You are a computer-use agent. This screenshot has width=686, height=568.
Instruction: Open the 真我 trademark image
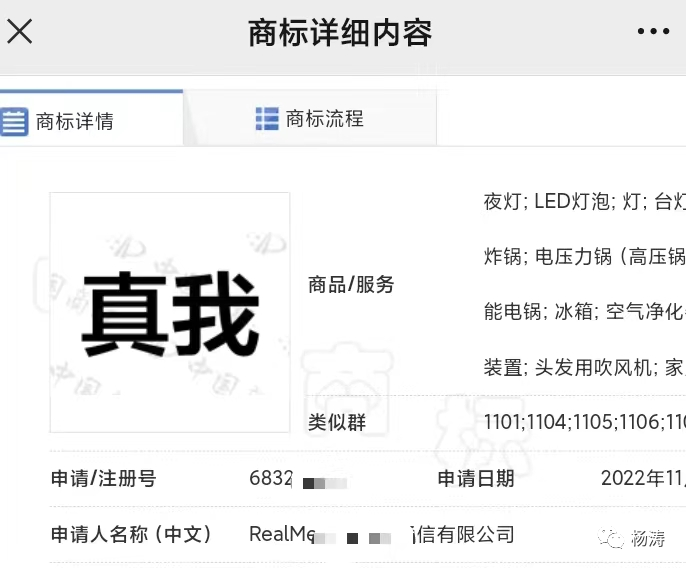pyautogui.click(x=170, y=312)
